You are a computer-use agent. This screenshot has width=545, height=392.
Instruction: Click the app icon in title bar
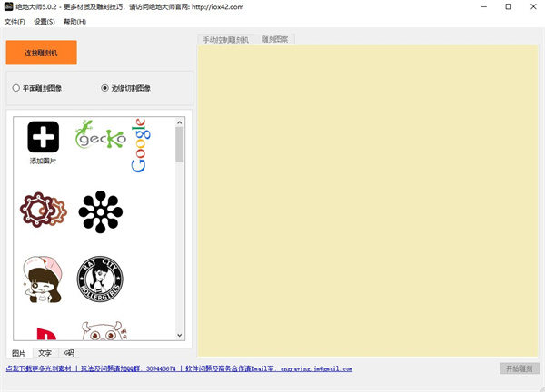(9, 6)
